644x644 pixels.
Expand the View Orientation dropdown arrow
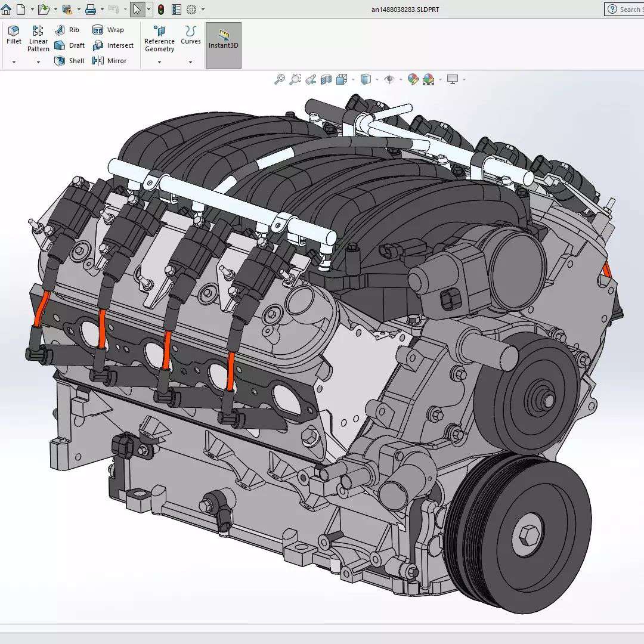353,79
